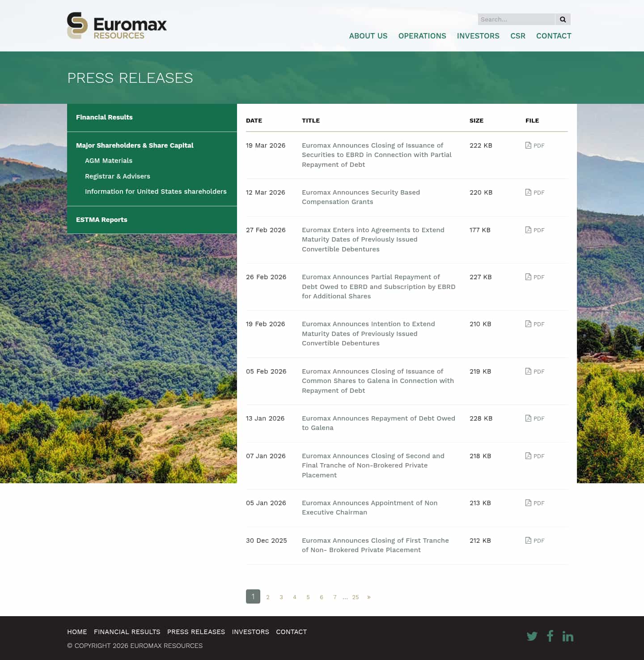Click the Search input field

[x=516, y=19]
